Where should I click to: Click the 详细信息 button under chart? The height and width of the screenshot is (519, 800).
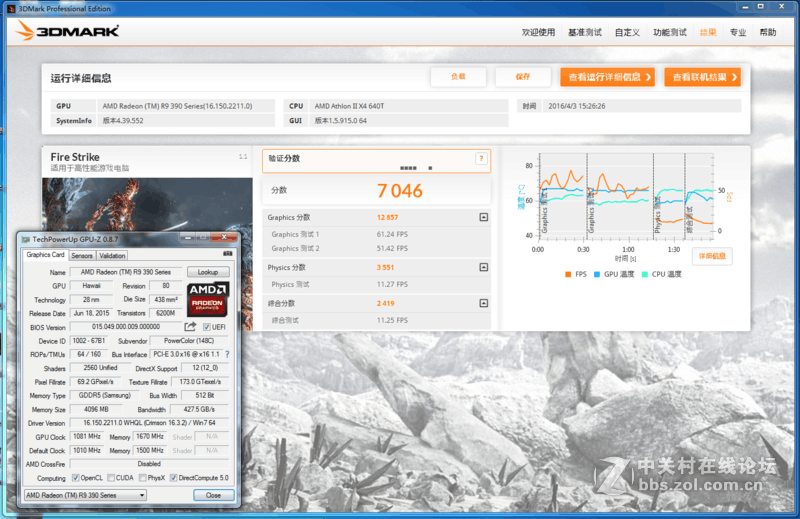click(712, 256)
